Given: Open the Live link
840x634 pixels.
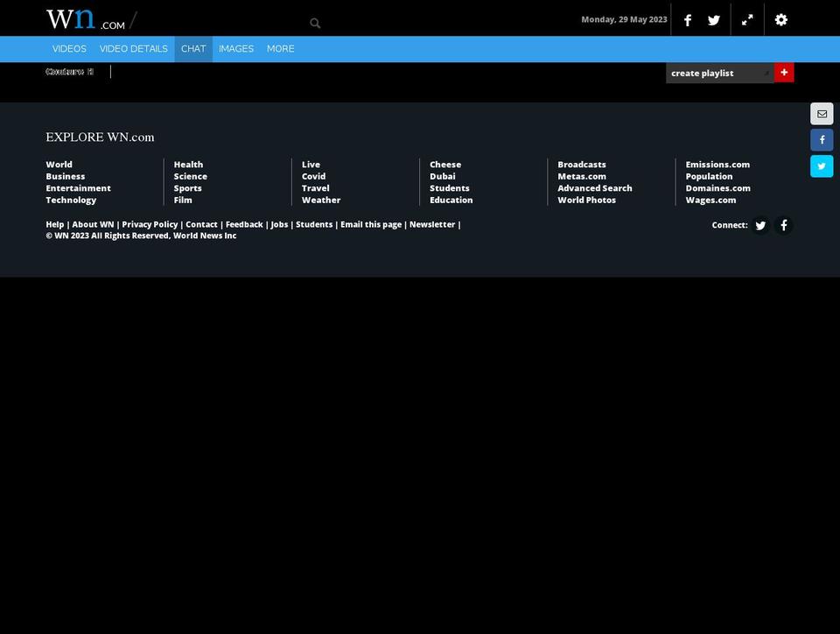Looking at the screenshot, I should coord(311,165).
